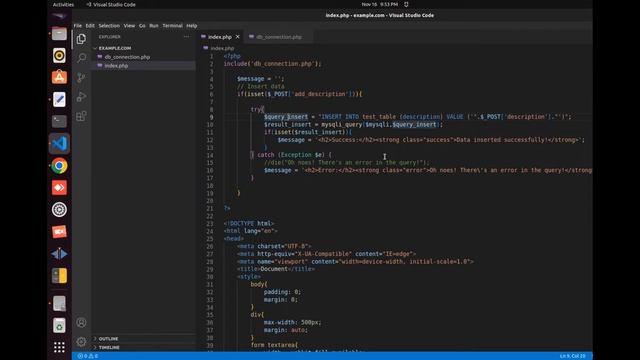
Task: Open the File menu
Action: [78, 26]
